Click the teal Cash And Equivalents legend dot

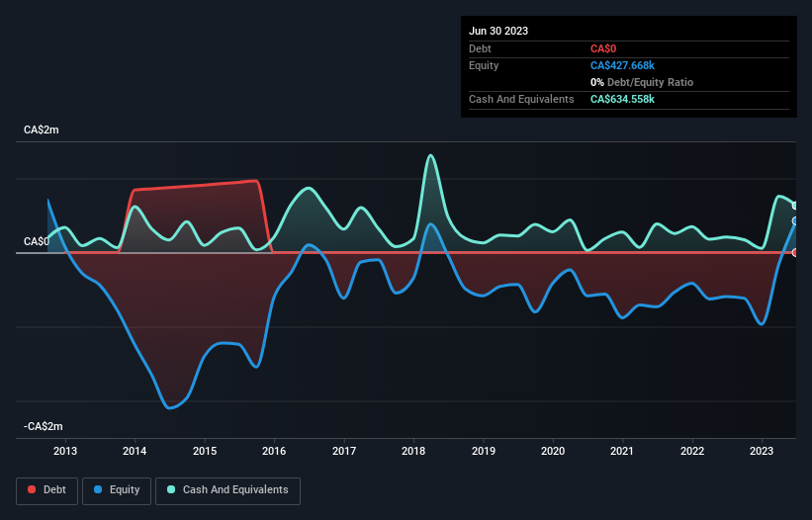coord(171,489)
